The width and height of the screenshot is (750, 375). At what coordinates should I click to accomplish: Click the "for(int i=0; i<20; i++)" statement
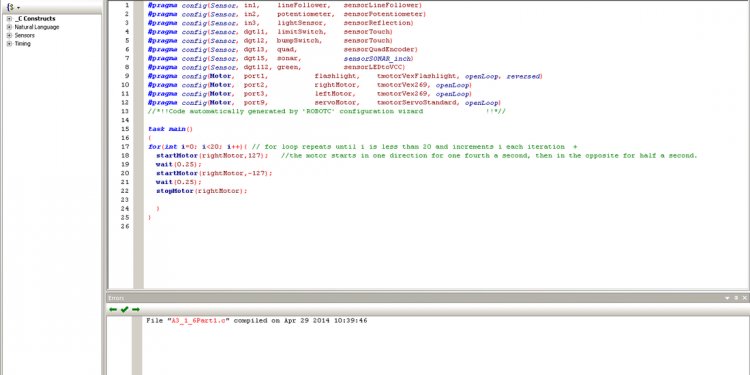196,147
